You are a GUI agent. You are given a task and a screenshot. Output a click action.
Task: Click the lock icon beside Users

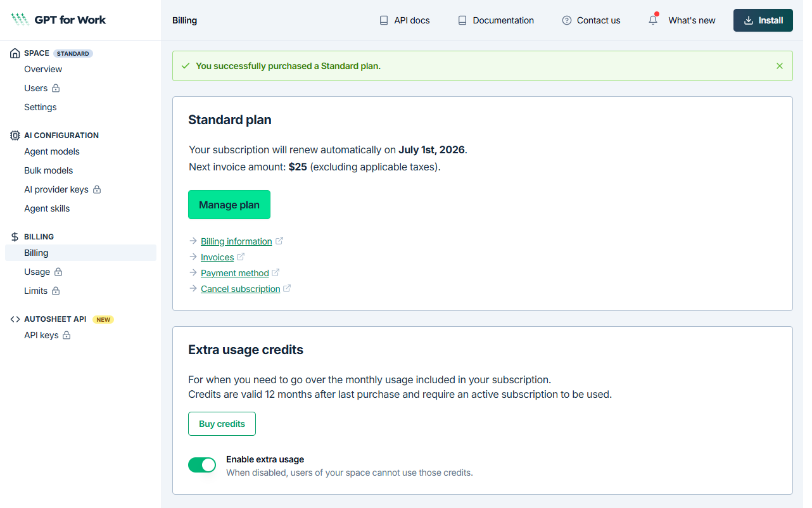click(x=56, y=88)
